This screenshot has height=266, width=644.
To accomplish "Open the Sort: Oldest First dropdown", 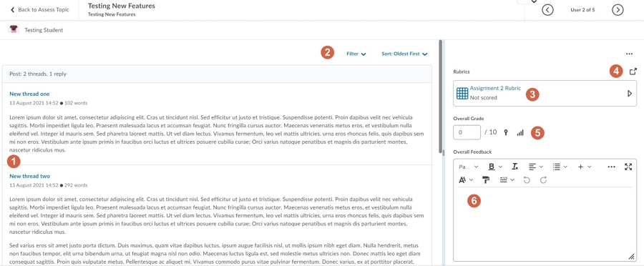I will click(404, 54).
